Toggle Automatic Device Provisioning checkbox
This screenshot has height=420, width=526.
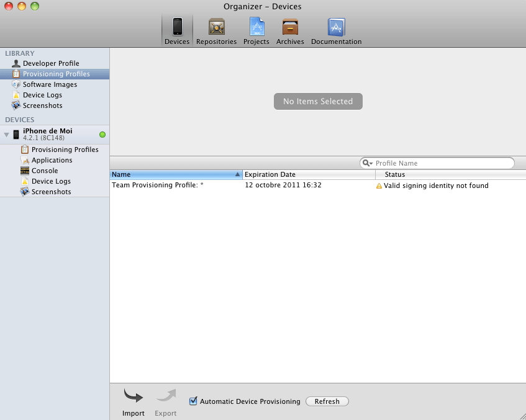point(193,401)
